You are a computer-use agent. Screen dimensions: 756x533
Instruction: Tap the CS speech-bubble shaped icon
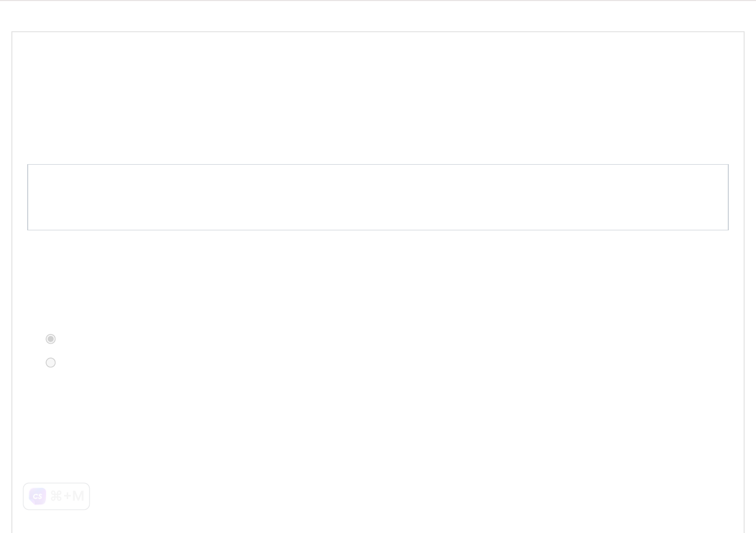(37, 496)
